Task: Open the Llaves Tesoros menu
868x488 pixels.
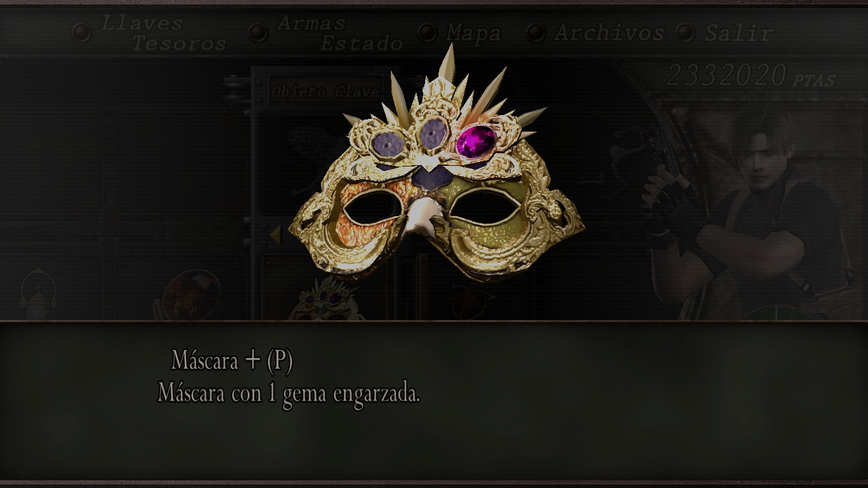Action: [x=164, y=33]
